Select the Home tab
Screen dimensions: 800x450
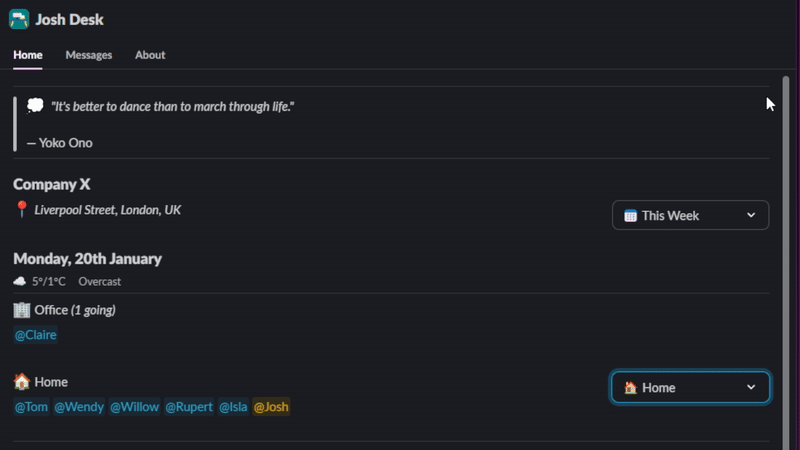(28, 55)
